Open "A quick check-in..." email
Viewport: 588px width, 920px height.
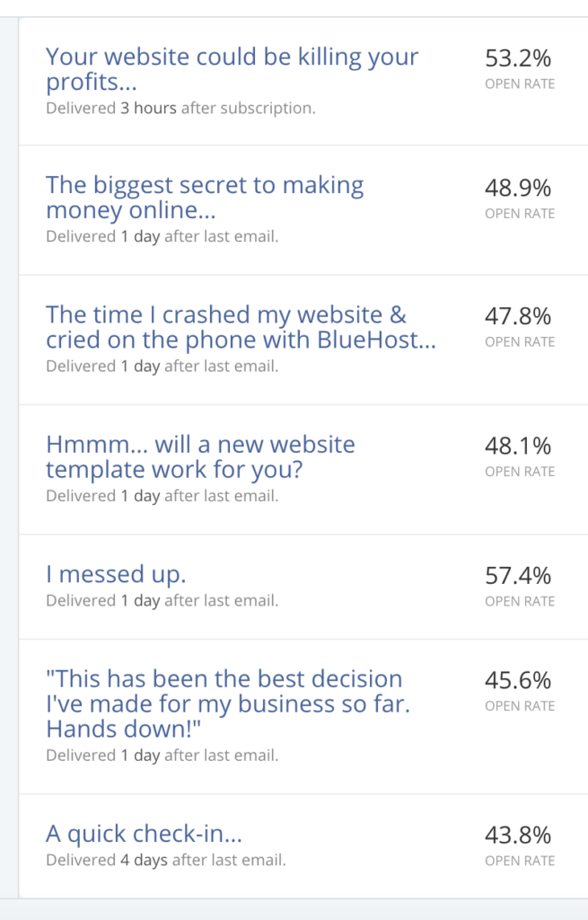pyautogui.click(x=145, y=834)
